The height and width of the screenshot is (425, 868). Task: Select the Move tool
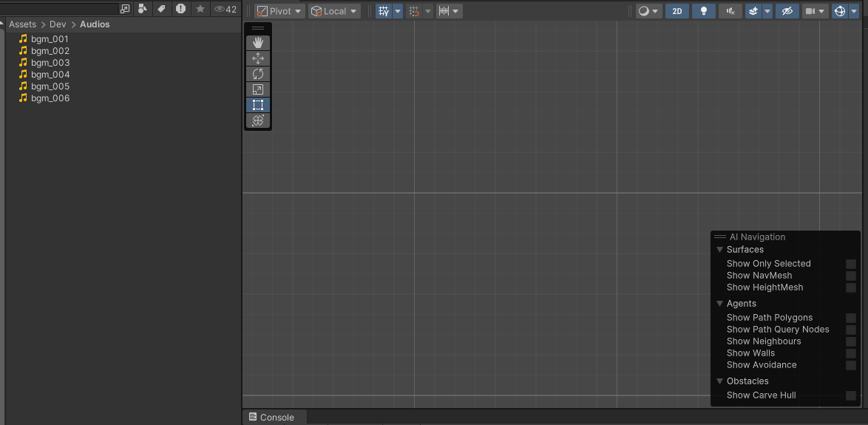pyautogui.click(x=258, y=58)
